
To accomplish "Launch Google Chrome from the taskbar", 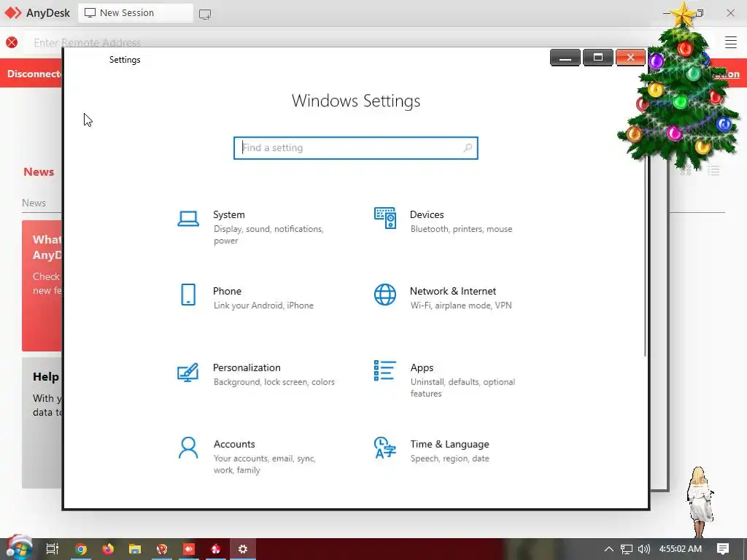I will pyautogui.click(x=81, y=549).
